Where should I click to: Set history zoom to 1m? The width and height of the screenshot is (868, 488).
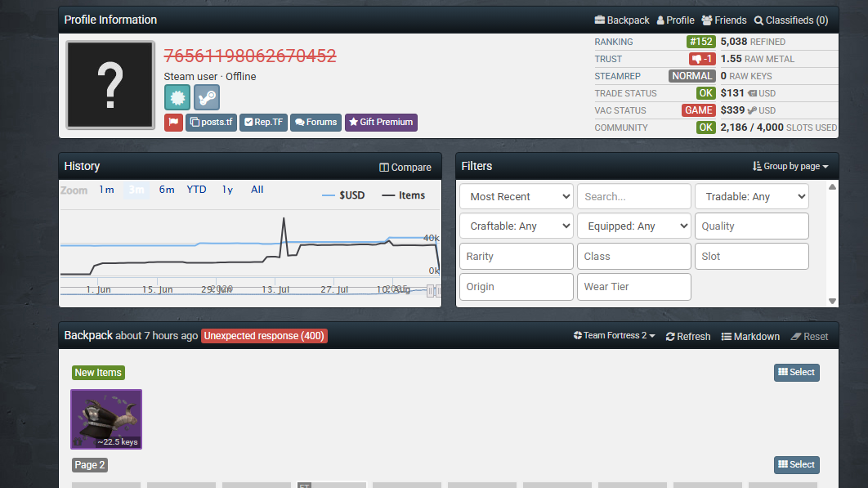pyautogui.click(x=106, y=190)
